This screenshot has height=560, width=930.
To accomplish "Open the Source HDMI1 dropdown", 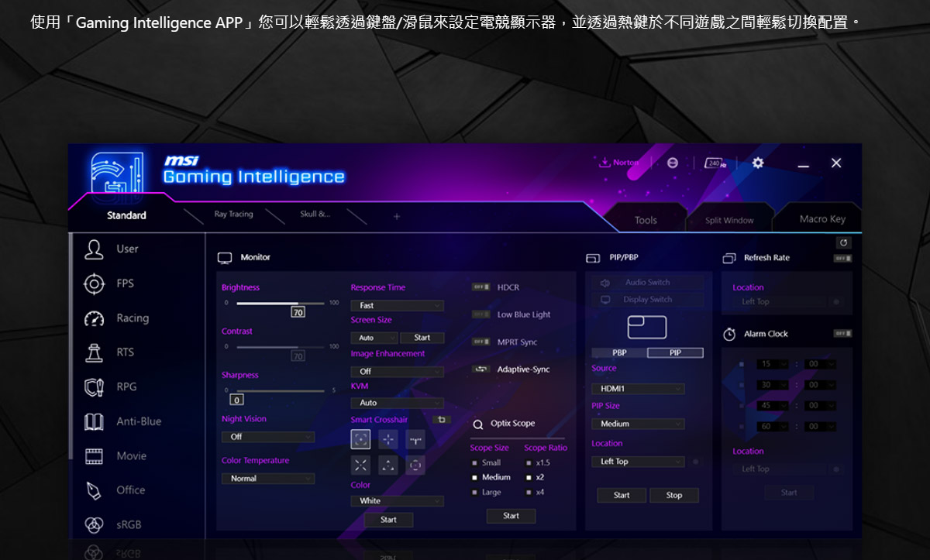I will (638, 389).
